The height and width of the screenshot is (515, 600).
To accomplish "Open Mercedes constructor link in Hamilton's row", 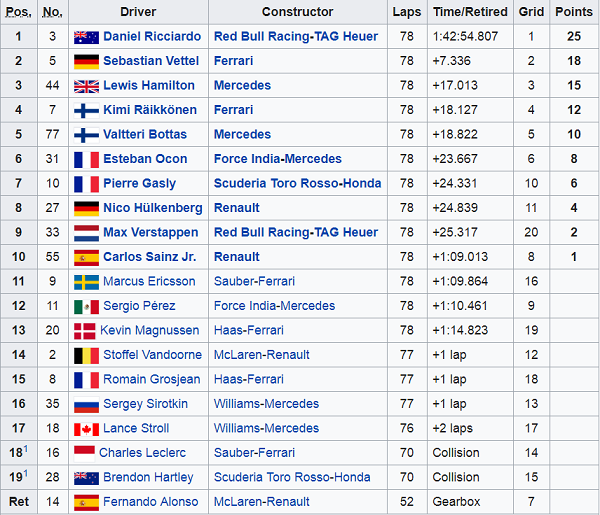I will [x=242, y=85].
